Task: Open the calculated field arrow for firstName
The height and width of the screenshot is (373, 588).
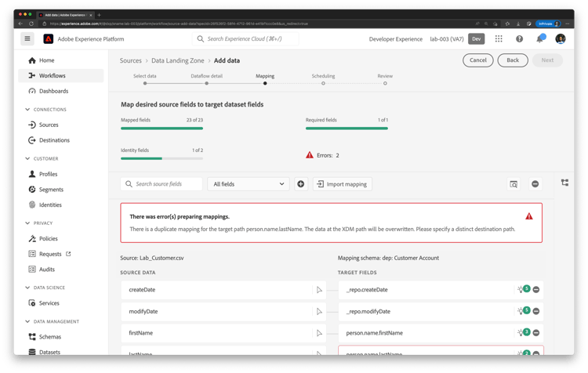Action: tap(319, 333)
